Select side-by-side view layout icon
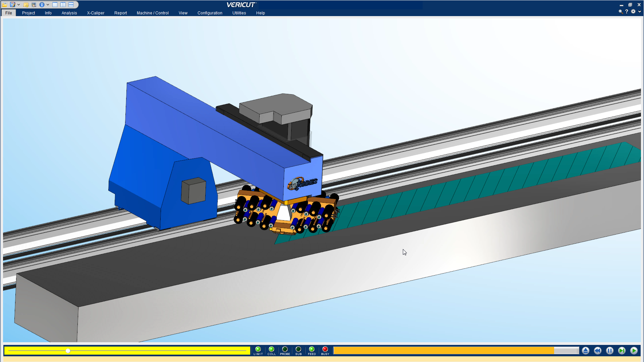644x362 pixels. pos(63,5)
